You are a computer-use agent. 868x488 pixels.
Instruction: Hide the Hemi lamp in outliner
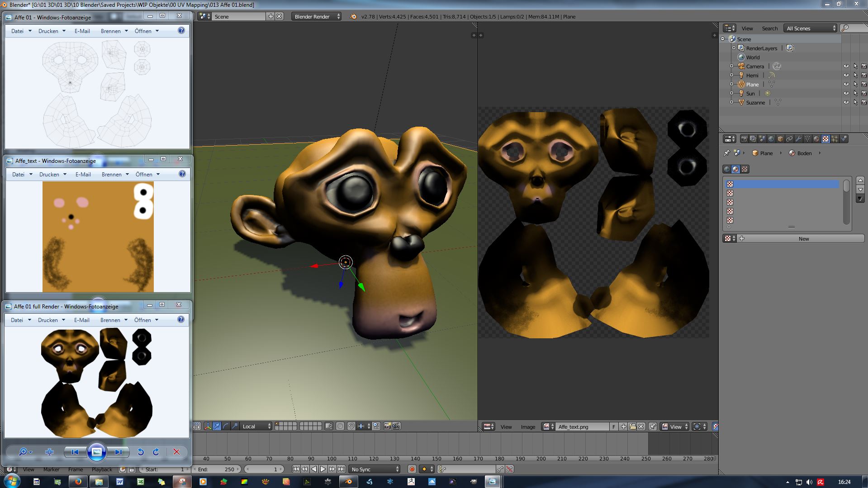(846, 75)
